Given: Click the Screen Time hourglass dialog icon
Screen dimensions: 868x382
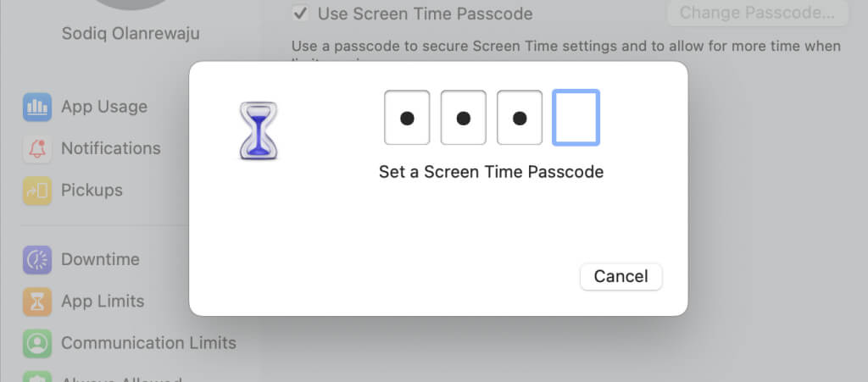Looking at the screenshot, I should (x=259, y=130).
